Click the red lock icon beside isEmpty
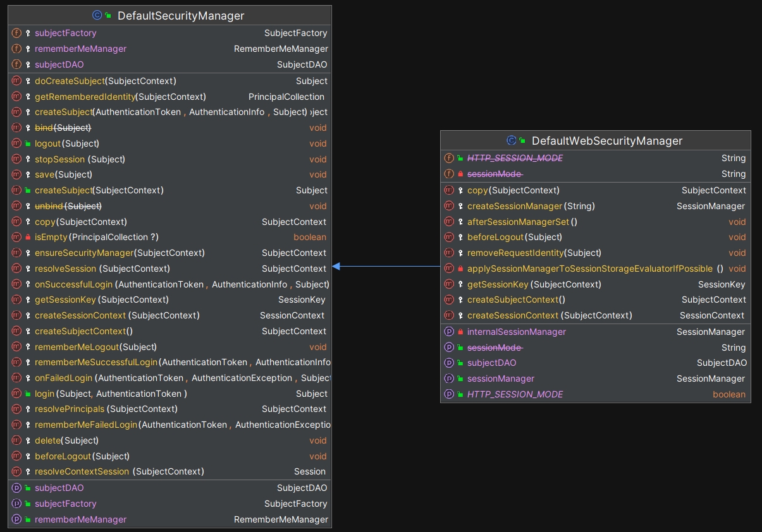 [x=28, y=238]
